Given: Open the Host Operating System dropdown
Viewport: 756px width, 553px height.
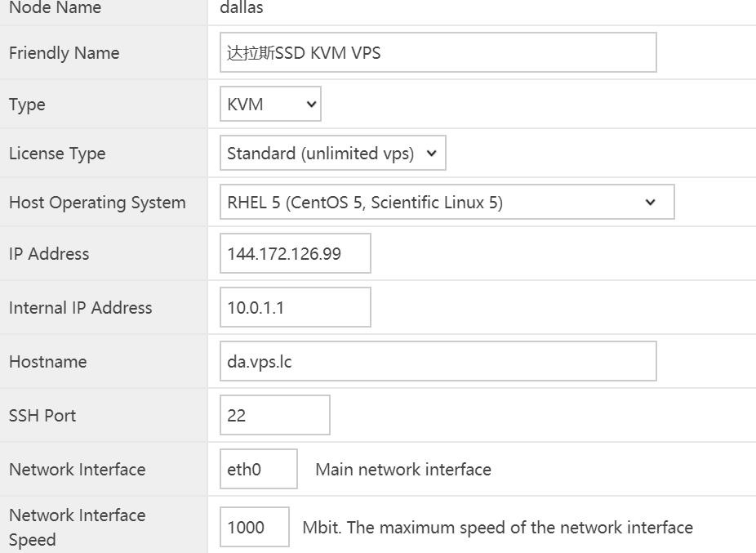Looking at the screenshot, I should (447, 203).
